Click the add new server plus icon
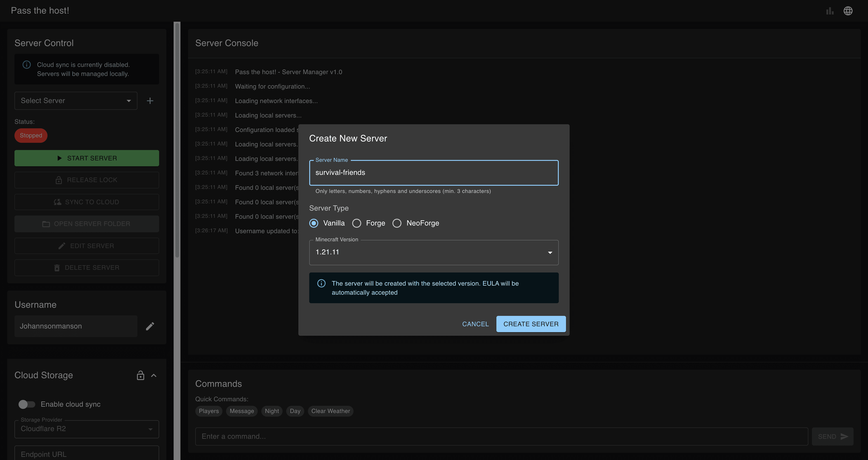Viewport: 868px width, 460px height. coord(150,101)
